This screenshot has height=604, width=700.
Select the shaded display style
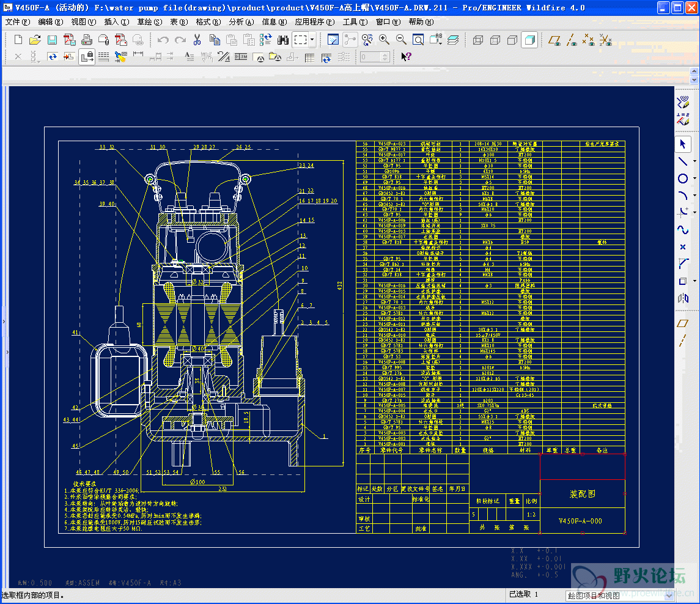point(529,40)
